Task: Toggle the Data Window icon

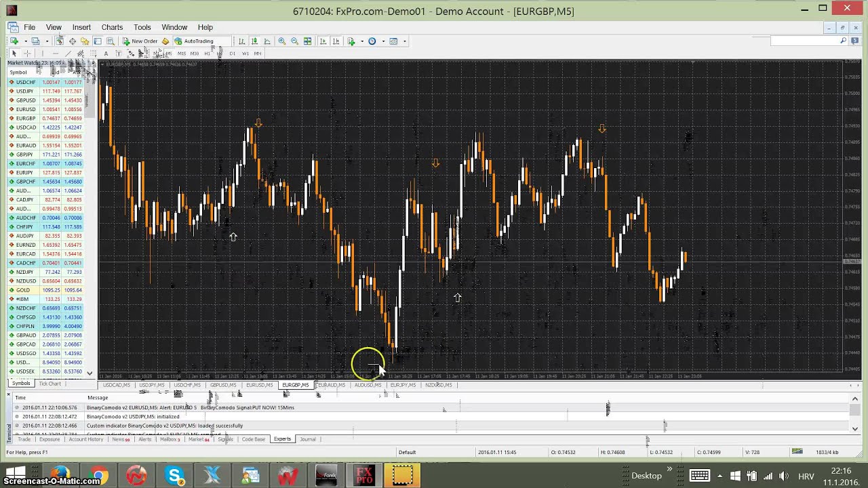Action: (73, 41)
